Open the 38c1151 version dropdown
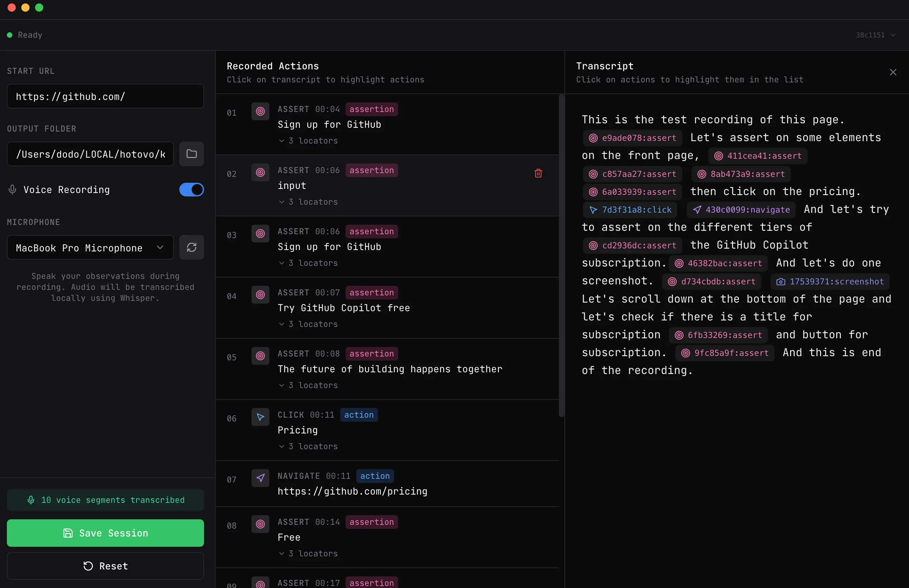This screenshot has height=588, width=909. coord(875,35)
